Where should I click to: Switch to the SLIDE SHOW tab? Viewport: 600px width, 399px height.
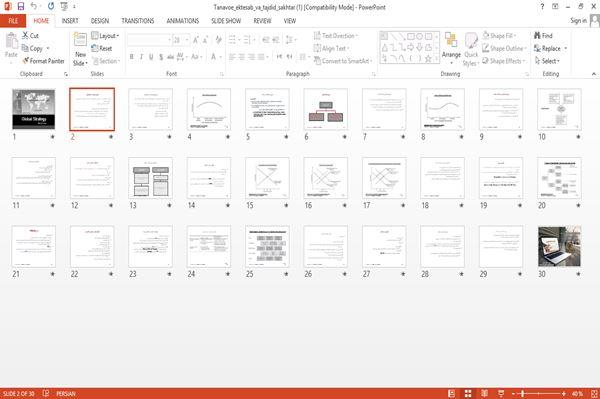[x=226, y=21]
